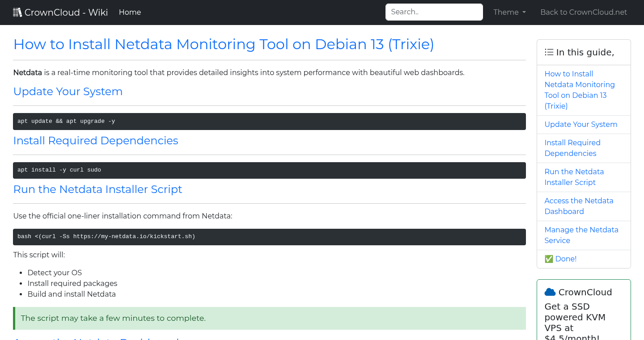Open the Run the Netdata Installer Script link
The width and height of the screenshot is (644, 340).
click(x=574, y=177)
